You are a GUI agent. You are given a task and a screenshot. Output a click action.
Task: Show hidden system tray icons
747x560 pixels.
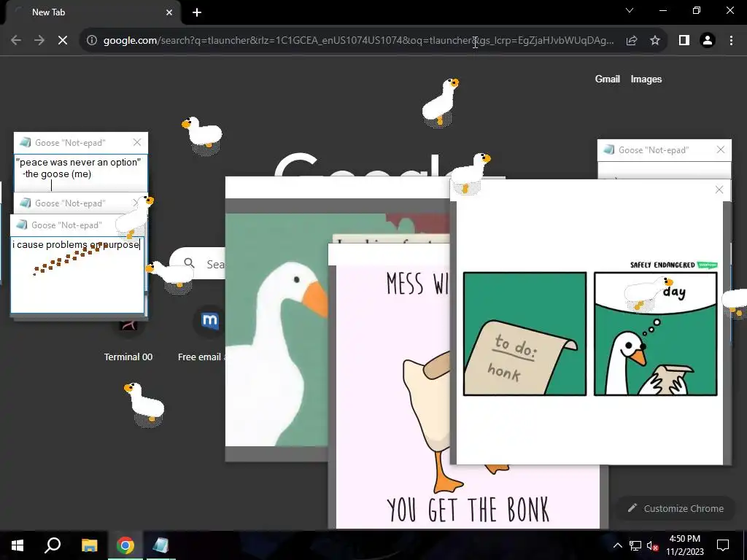tap(617, 545)
